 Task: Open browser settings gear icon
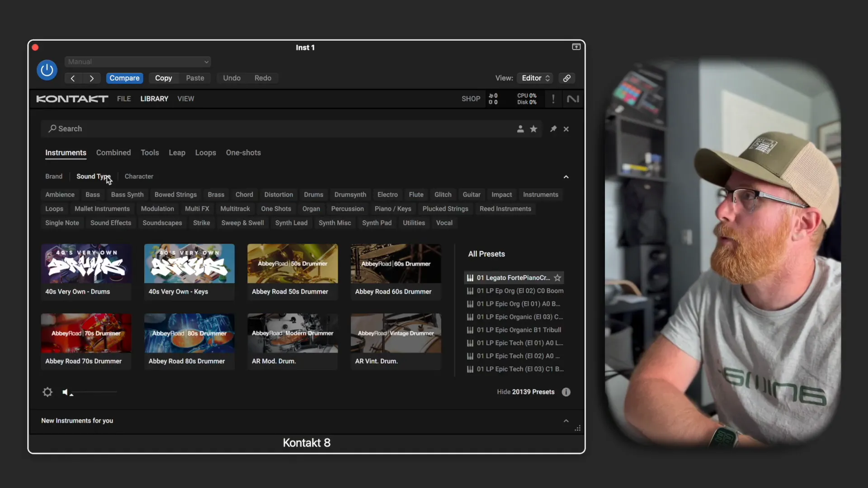[x=47, y=392]
